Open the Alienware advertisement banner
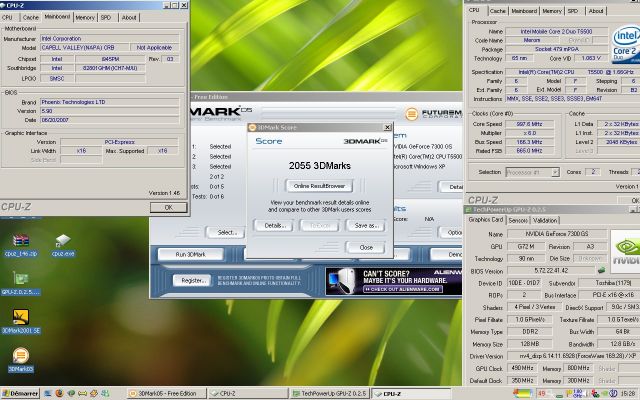This screenshot has height=400, width=640. [x=393, y=281]
